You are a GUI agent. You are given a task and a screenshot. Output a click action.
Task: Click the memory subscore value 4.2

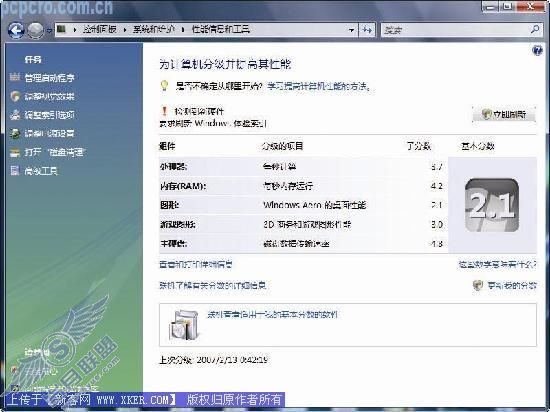[437, 186]
